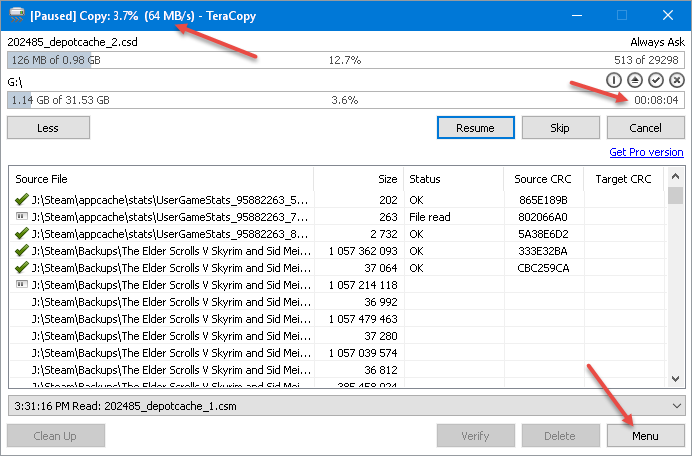Click green check icon of the 37 064 row
This screenshot has height=456, width=692.
(x=21, y=268)
